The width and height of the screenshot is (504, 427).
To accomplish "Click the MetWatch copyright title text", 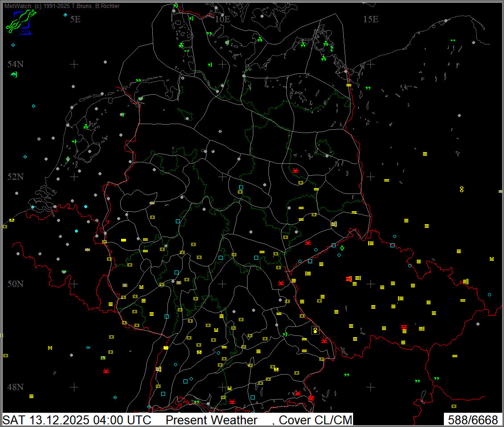I will (x=62, y=6).
